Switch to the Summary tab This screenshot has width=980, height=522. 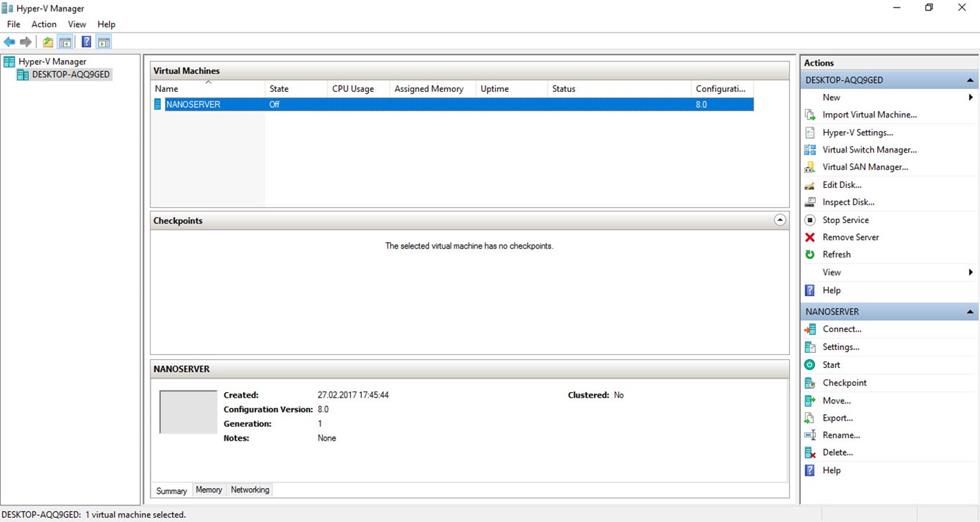[x=171, y=491]
